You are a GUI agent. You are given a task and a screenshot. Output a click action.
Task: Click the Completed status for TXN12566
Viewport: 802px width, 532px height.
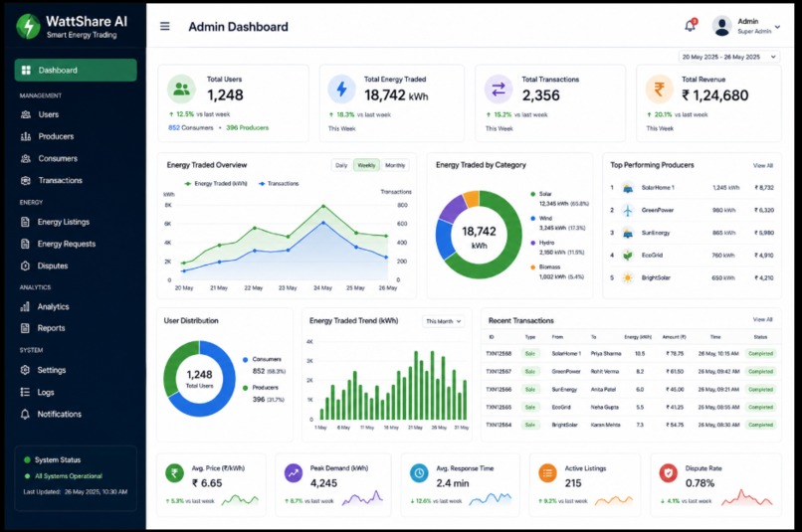coord(760,390)
